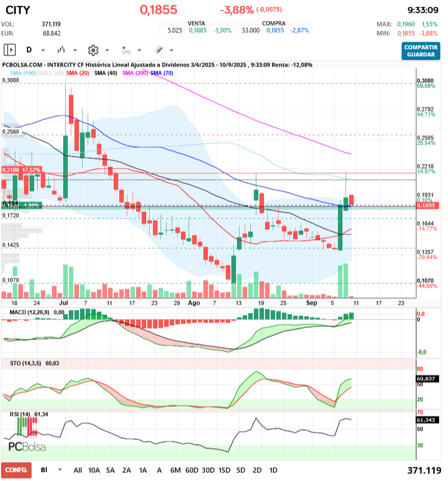Toggle the SMA (20) legend entry
Viewport: 448px width, 481px height.
click(x=77, y=73)
